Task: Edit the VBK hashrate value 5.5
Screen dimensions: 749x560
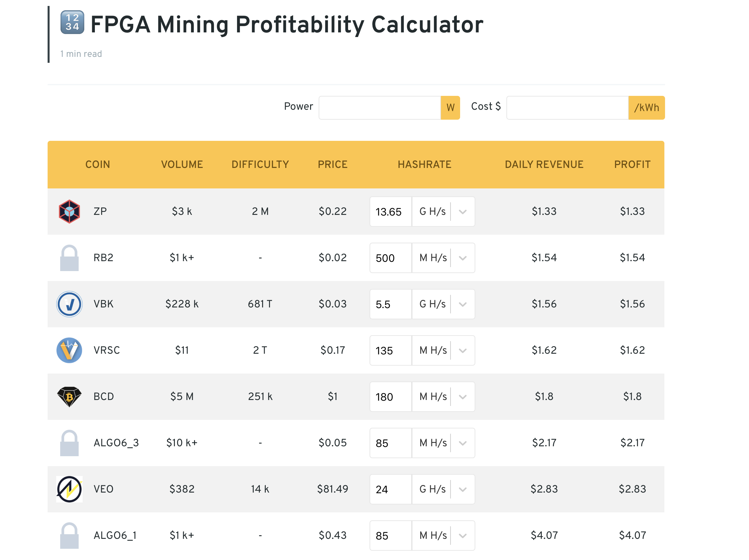Action: click(x=390, y=304)
